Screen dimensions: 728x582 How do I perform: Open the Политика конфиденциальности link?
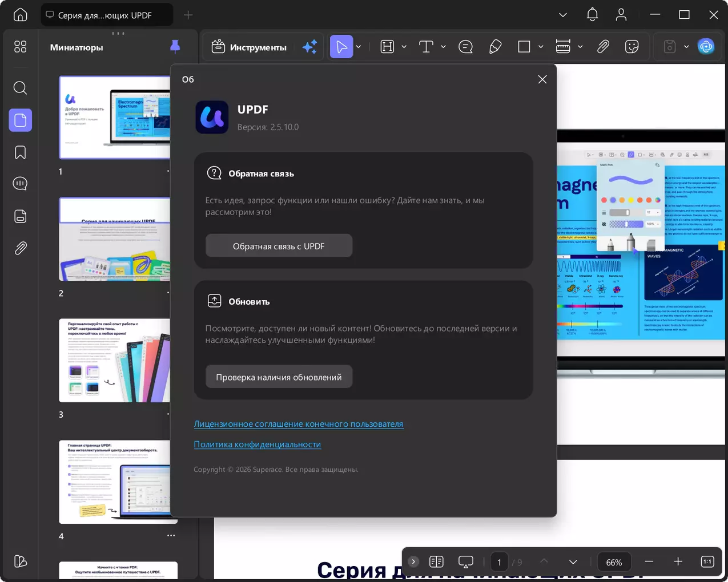click(258, 444)
